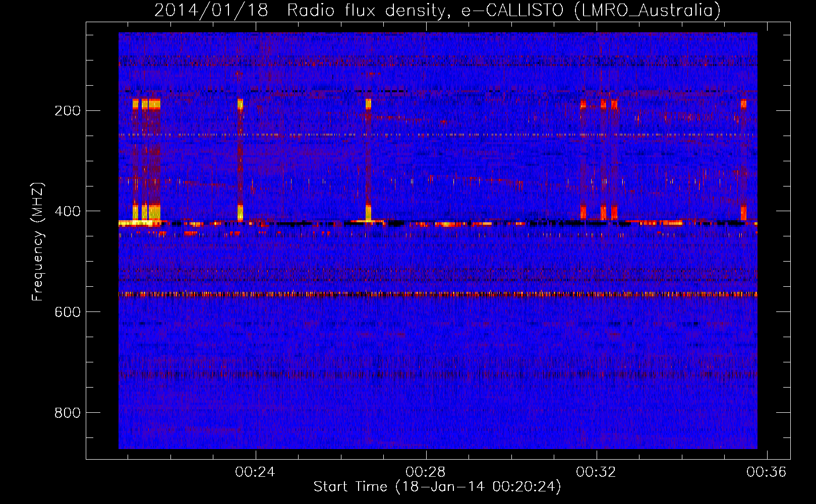816x504 pixels.
Task: Select the '800' frequency axis label
Action: point(68,413)
